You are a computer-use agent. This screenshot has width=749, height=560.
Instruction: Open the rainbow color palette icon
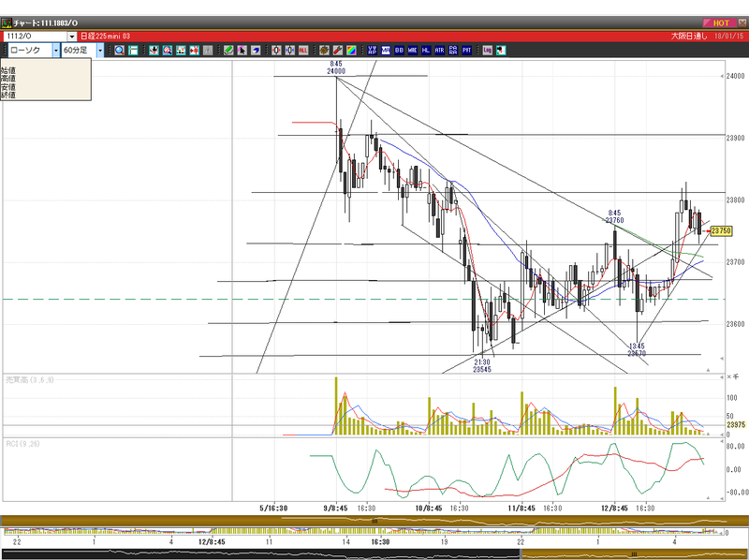351,51
